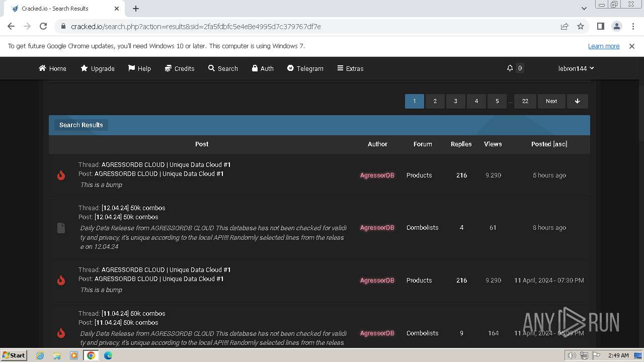
Task: Select current page 1 button
Action: tap(415, 101)
